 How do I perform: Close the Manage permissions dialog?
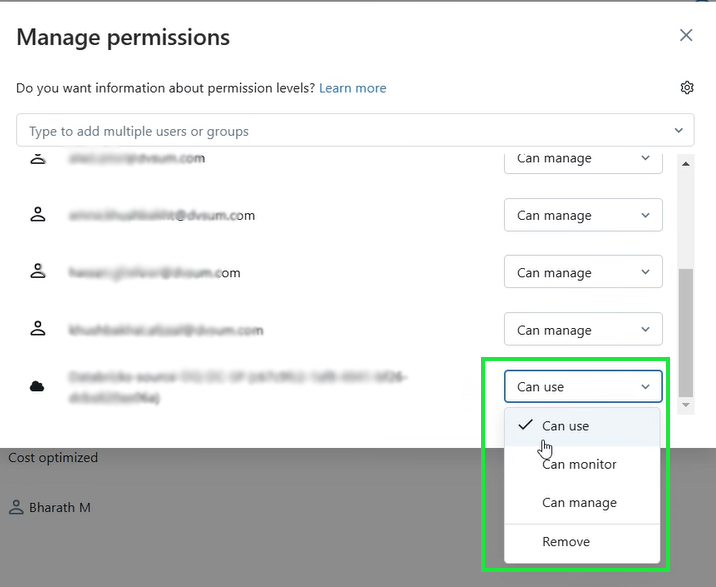[x=686, y=35]
